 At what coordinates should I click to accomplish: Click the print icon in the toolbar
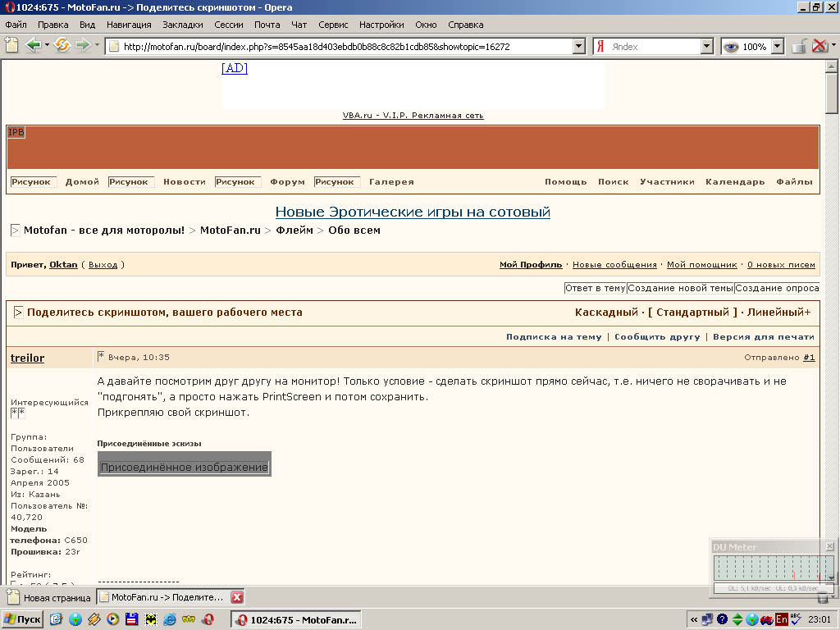[799, 46]
